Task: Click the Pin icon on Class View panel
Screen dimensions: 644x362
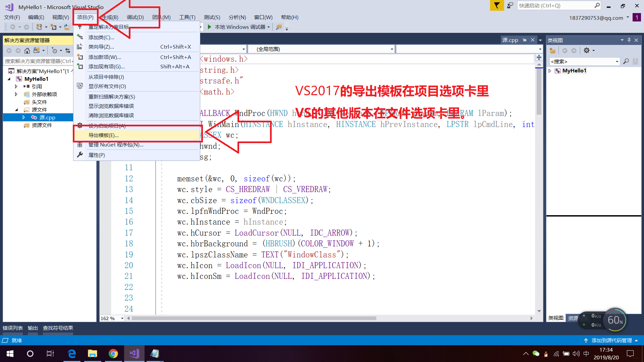Action: 629,40
